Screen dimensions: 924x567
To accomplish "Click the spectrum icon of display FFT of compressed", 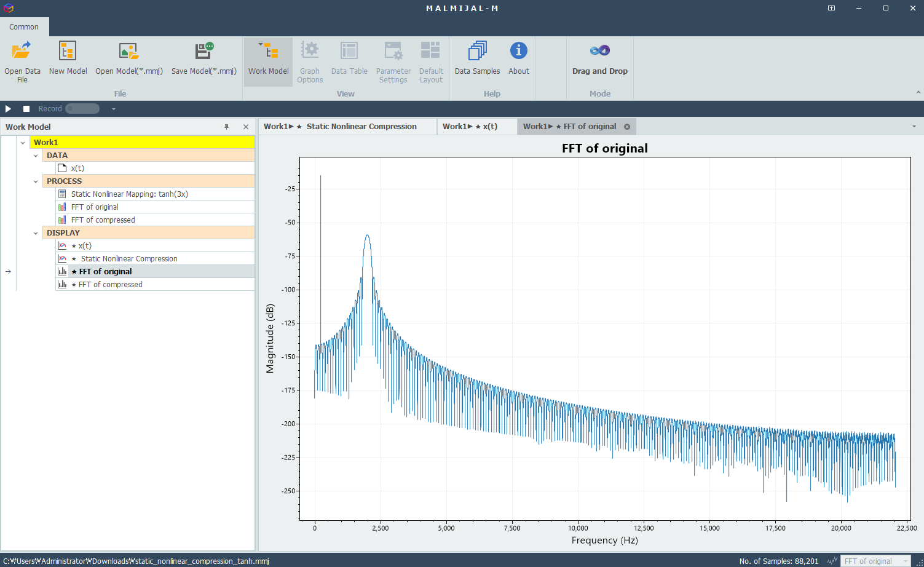I will pyautogui.click(x=62, y=284).
